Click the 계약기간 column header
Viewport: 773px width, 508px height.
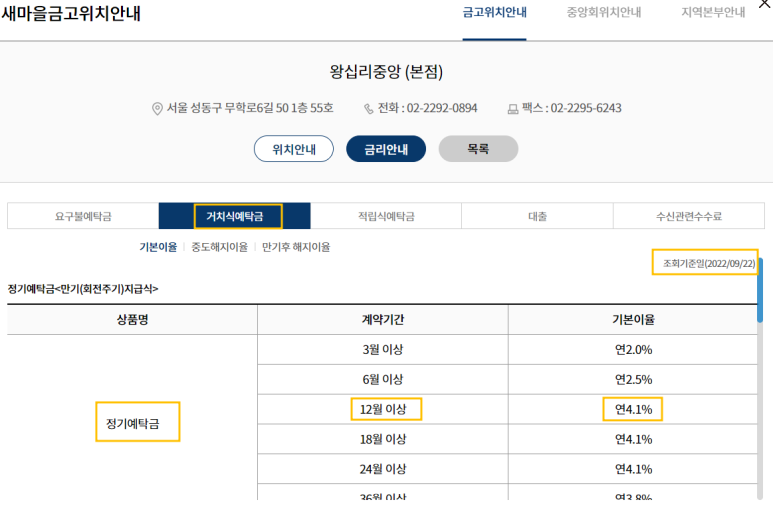(x=383, y=320)
